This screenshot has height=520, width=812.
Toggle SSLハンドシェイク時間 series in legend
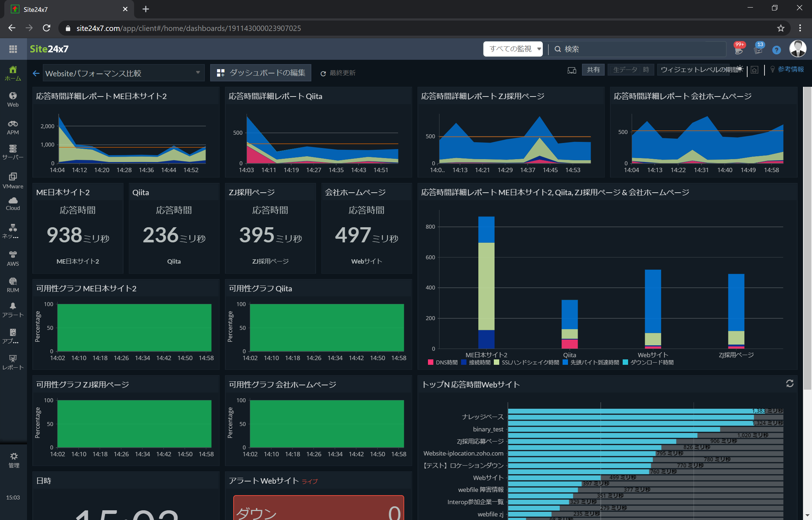527,362
